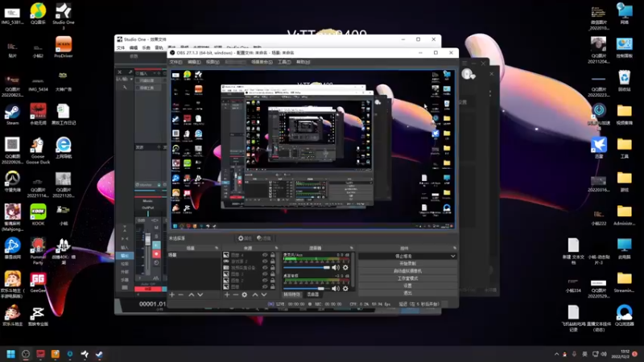
Task: Expand the stop streaming dropdown arrow
Action: [452, 256]
